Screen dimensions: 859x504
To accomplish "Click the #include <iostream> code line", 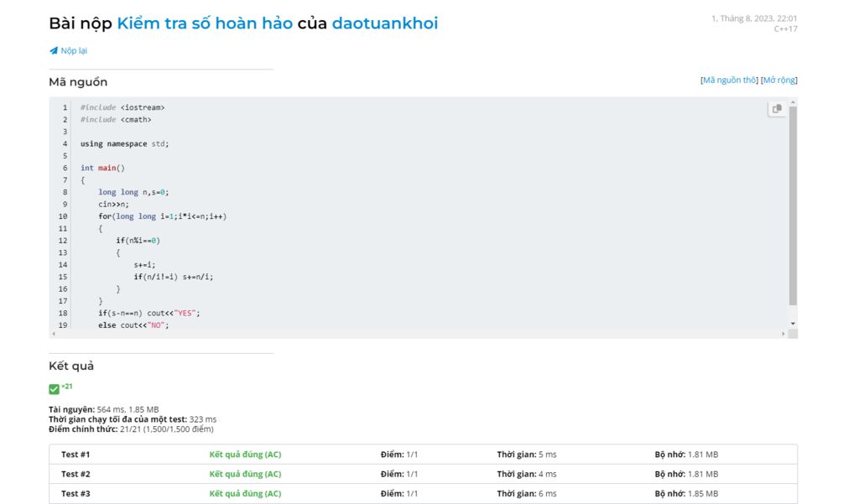I will click(122, 107).
